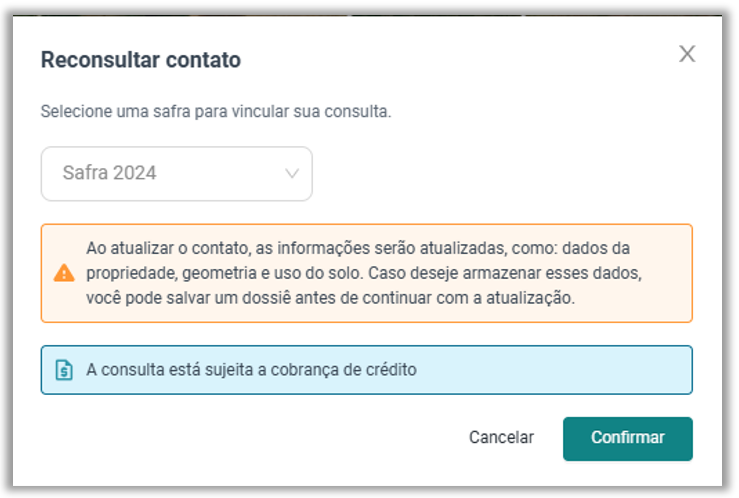The width and height of the screenshot is (739, 498).
Task: Click the "Reconsultar contato" dialog title
Action: point(140,60)
